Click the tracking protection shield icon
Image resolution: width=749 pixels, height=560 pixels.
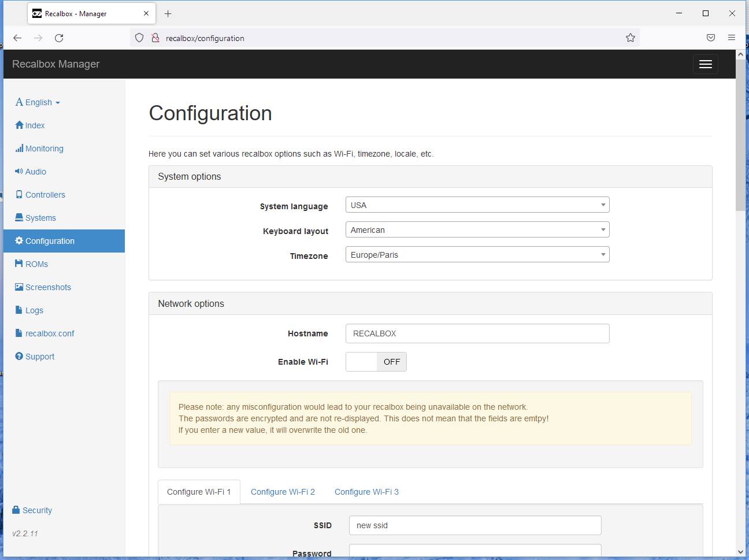(x=139, y=38)
